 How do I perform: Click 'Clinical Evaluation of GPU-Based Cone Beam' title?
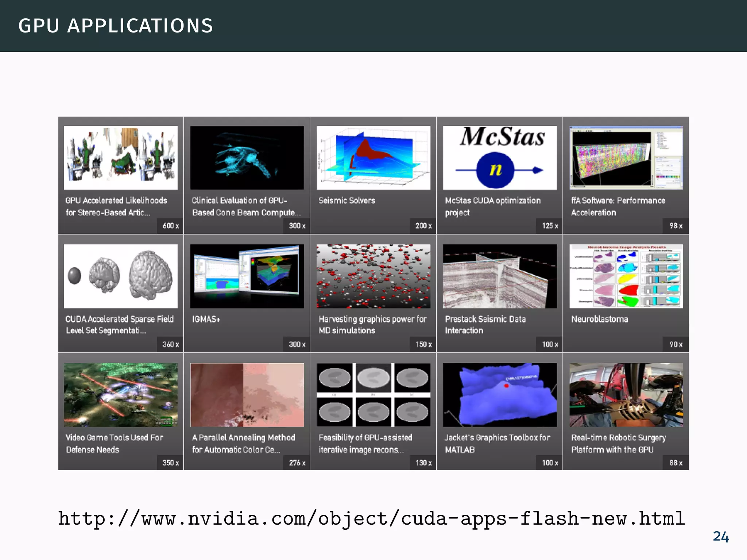tap(246, 206)
